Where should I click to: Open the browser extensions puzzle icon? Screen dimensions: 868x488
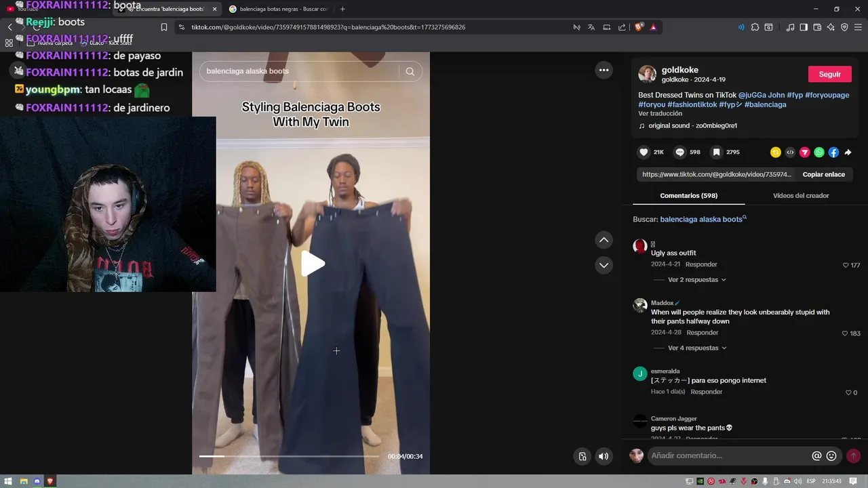pos(755,27)
